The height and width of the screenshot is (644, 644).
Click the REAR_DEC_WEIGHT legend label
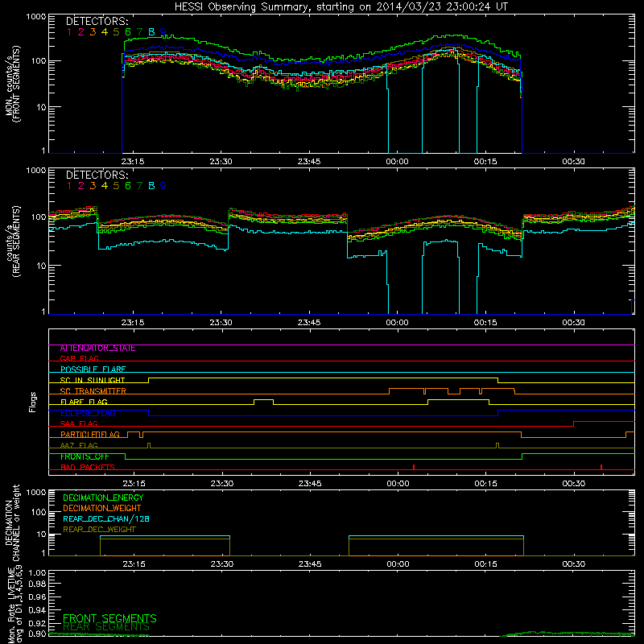click(99, 530)
